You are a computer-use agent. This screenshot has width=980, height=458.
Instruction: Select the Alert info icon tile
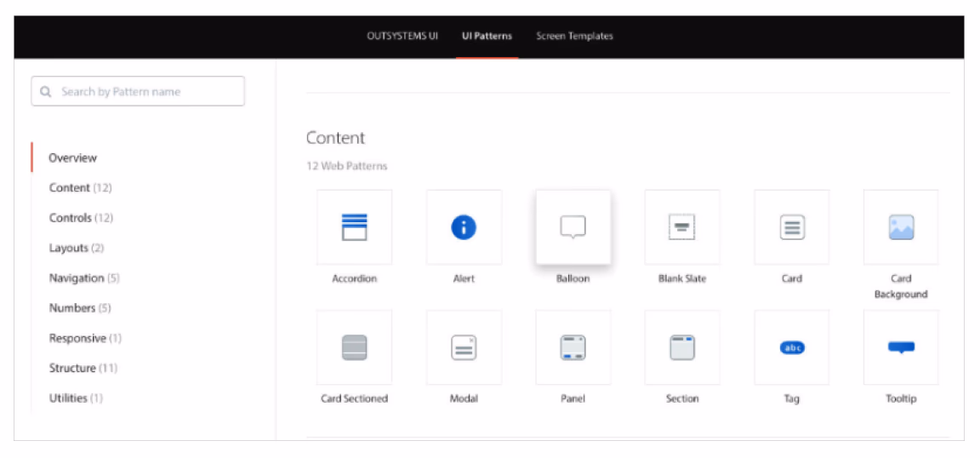coord(464,227)
